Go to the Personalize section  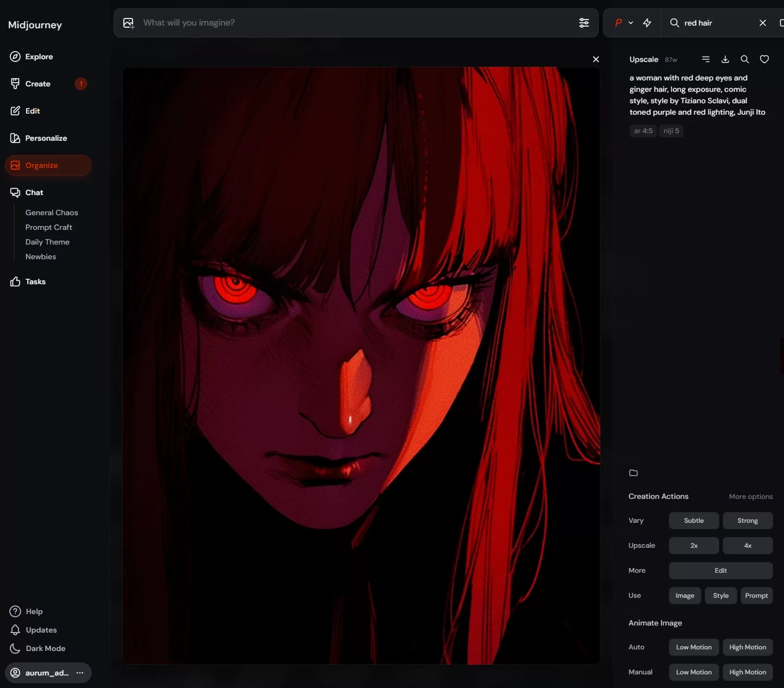pos(46,138)
